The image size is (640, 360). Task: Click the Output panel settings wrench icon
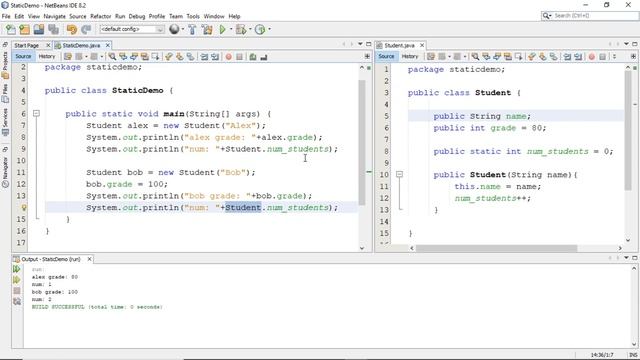[x=16, y=302]
